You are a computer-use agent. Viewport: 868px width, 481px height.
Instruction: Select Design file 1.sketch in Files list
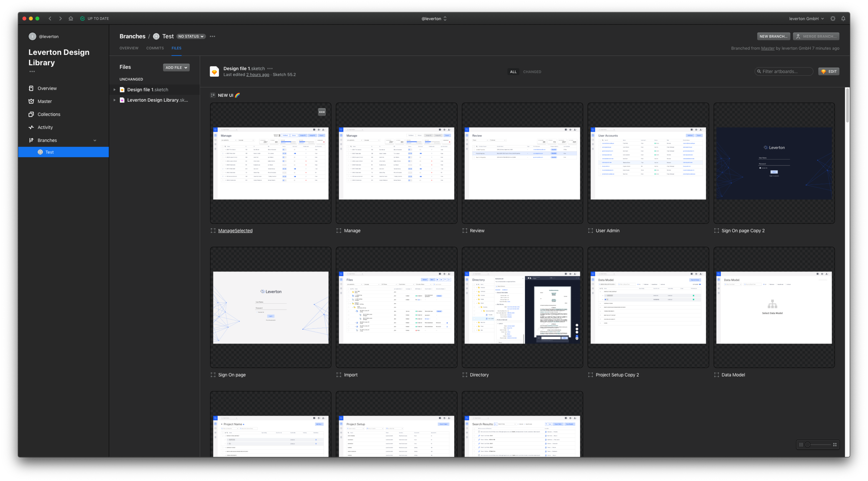pyautogui.click(x=155, y=90)
